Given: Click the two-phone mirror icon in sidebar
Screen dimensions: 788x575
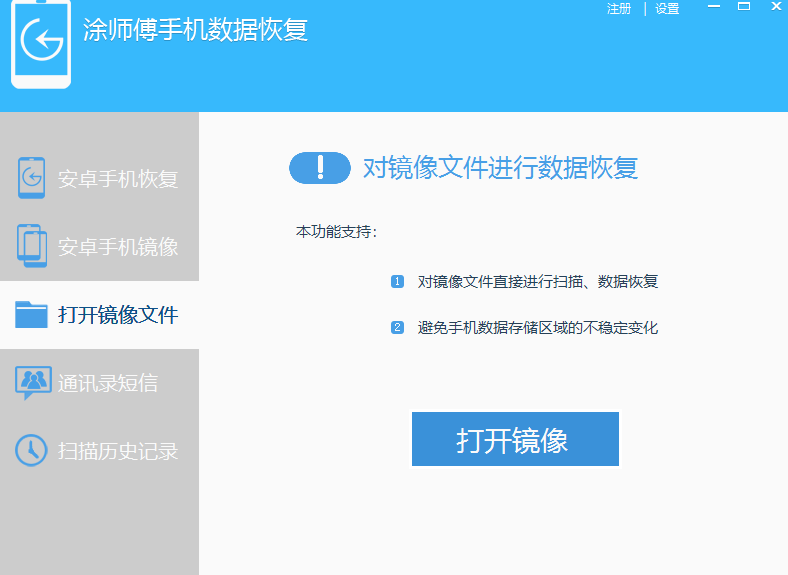Looking at the screenshot, I should [x=32, y=246].
